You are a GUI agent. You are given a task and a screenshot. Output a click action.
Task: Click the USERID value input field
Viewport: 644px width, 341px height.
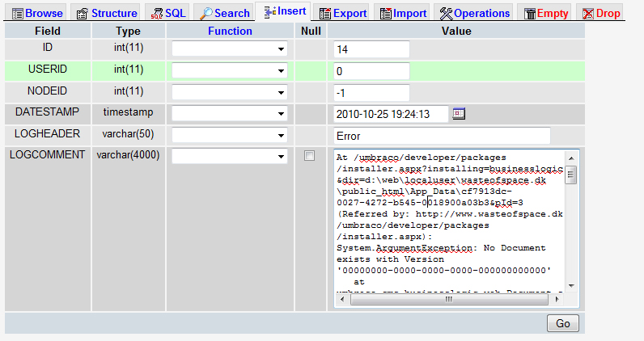(x=371, y=71)
